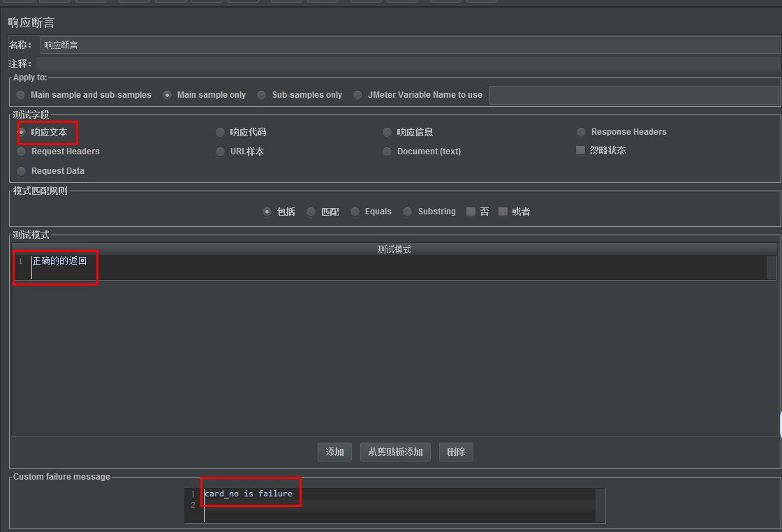This screenshot has height=532, width=782.
Task: Click the 注释 comment field
Action: click(x=408, y=64)
